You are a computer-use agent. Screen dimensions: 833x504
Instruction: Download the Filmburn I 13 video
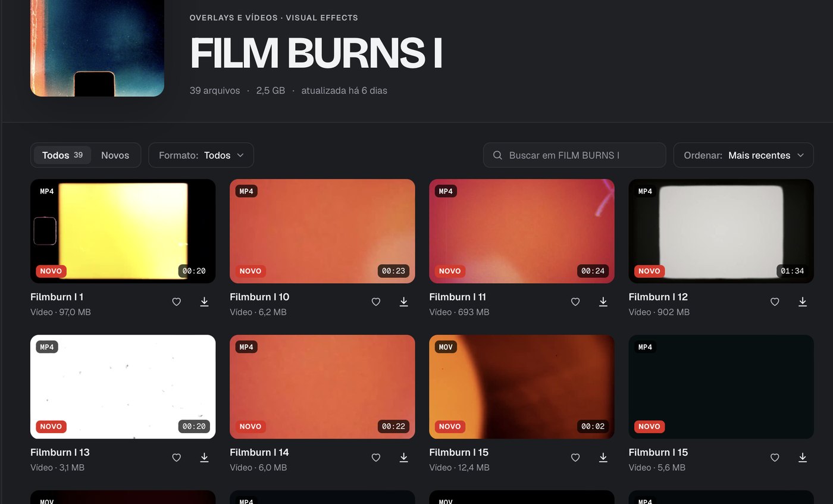(x=204, y=457)
